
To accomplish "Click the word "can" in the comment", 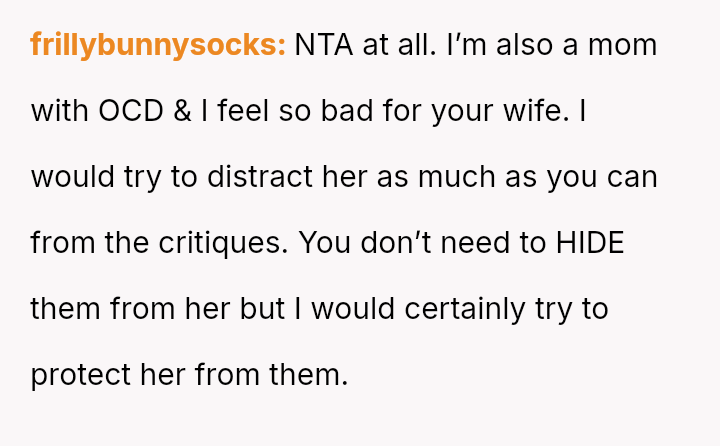I will click(636, 177).
